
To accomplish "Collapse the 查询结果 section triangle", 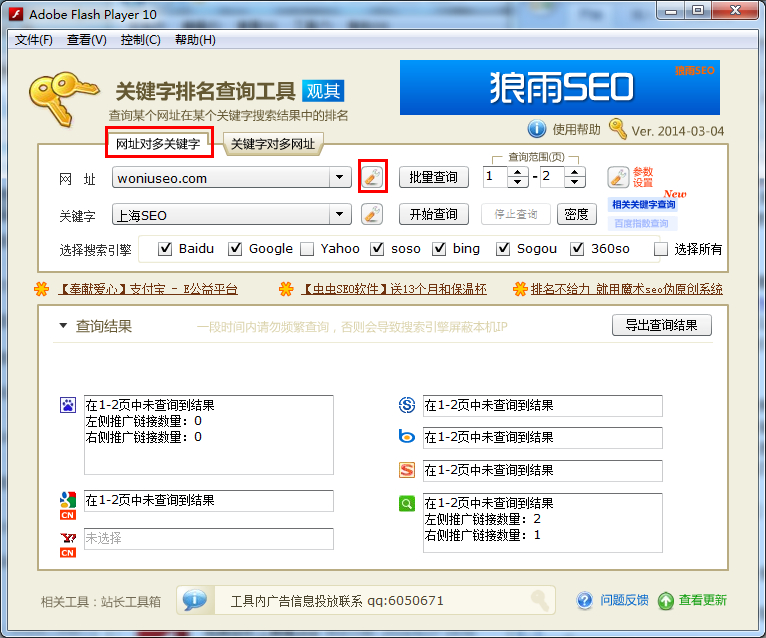I will click(x=63, y=326).
